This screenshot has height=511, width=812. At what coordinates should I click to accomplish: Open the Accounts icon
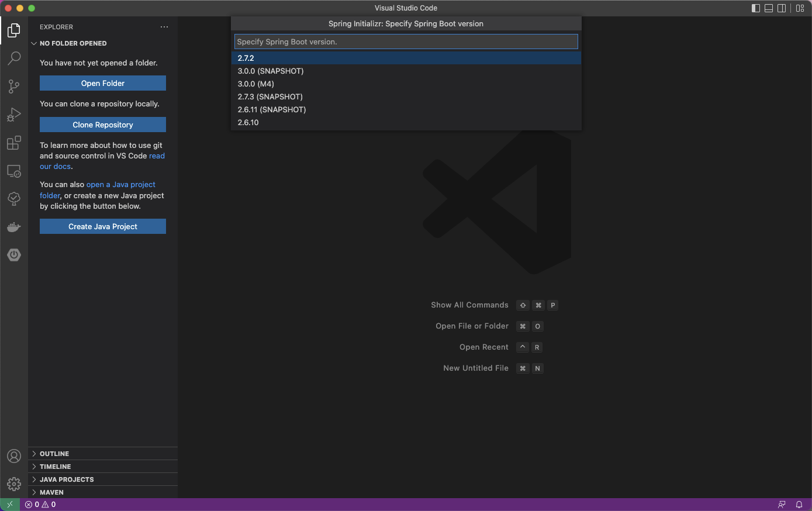(14, 456)
